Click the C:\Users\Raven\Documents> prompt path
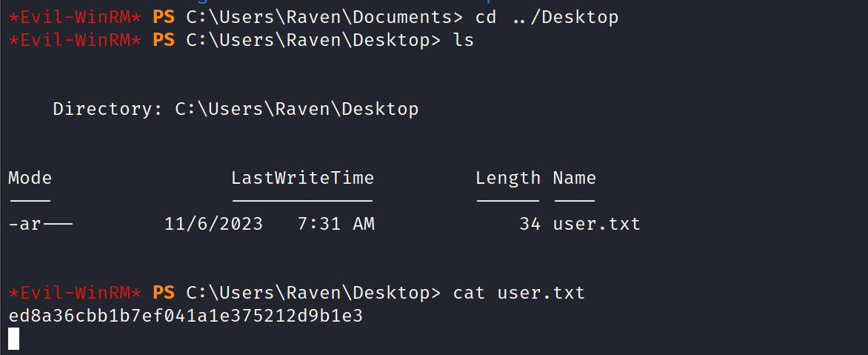Image resolution: width=868 pixels, height=355 pixels. tap(324, 17)
